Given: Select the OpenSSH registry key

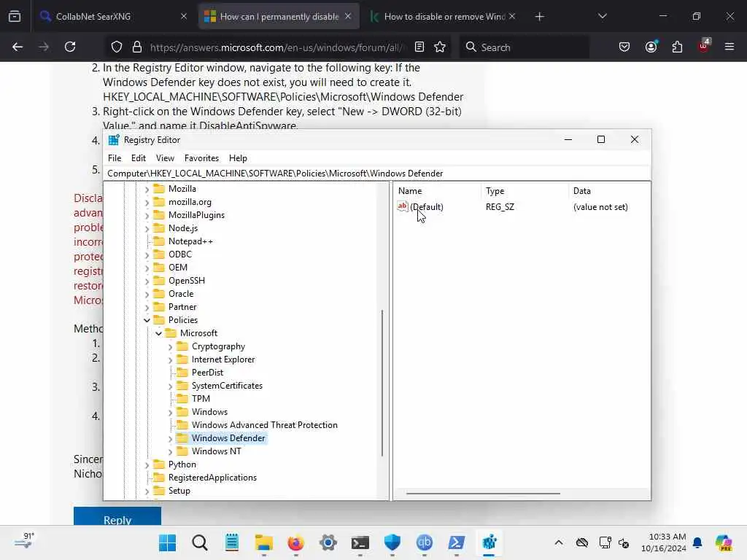Looking at the screenshot, I should pos(186,281).
